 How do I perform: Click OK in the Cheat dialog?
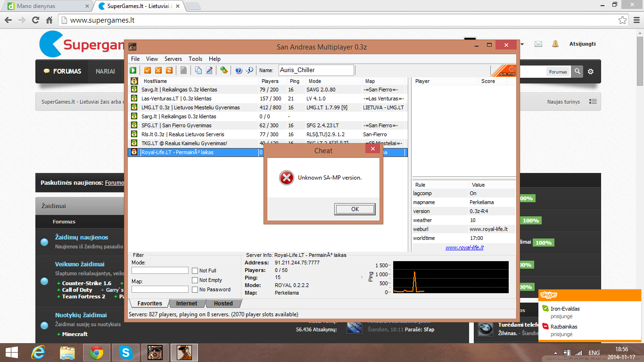(355, 209)
